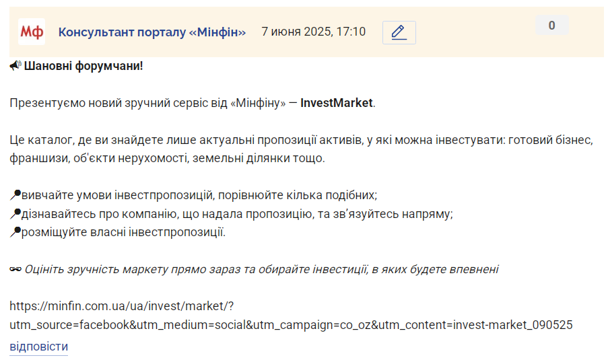Click the italic Оцініть зручність маркету sentence
The image size is (608, 364).
[261, 269]
